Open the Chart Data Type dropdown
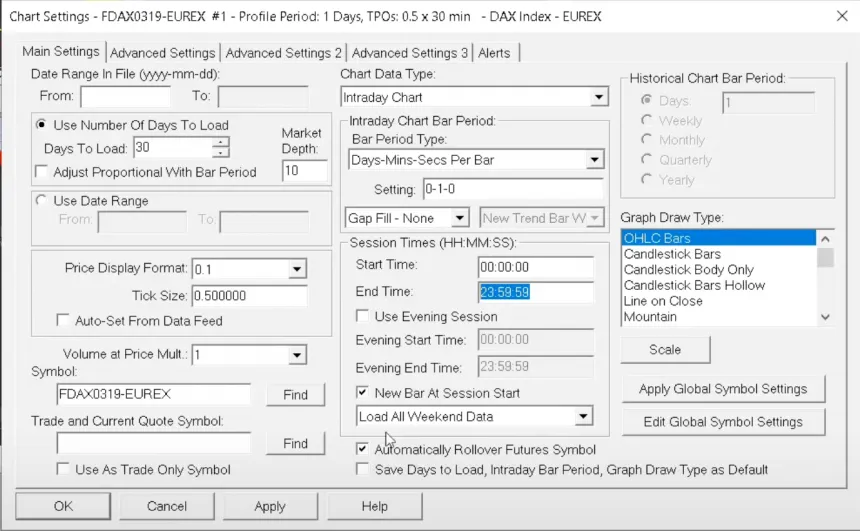This screenshot has height=531, width=860. [x=598, y=98]
